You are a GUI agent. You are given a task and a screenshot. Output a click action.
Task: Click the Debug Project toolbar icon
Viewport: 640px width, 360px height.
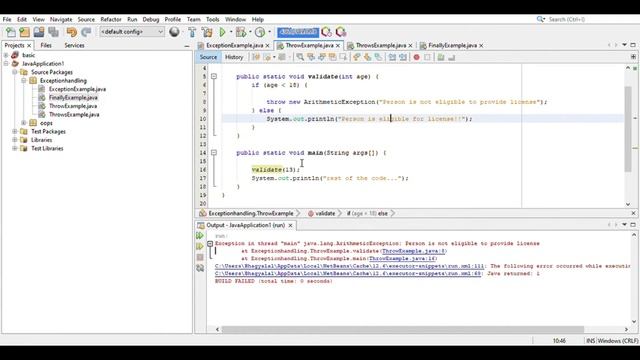pyautogui.click(x=241, y=32)
